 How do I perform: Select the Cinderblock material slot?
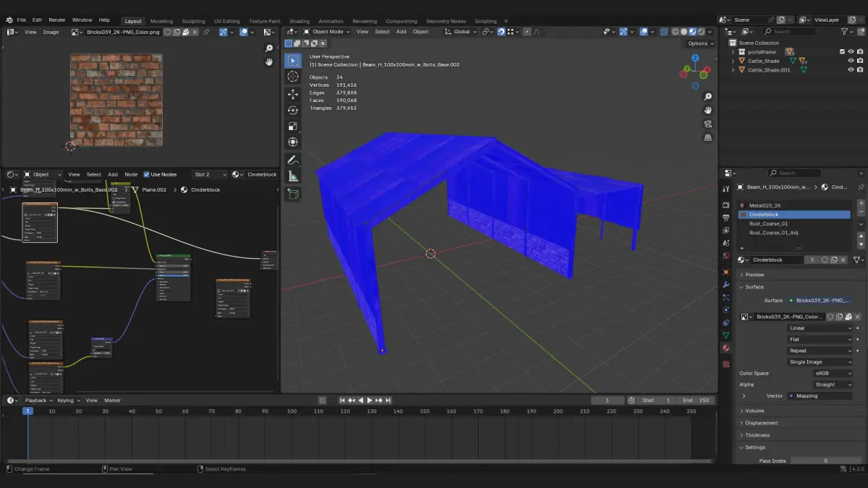coord(794,215)
